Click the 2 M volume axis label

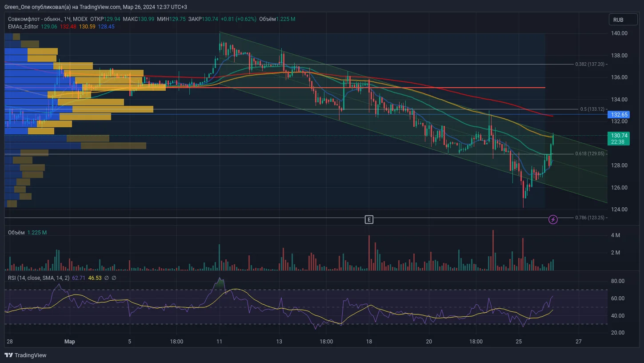[616, 253]
